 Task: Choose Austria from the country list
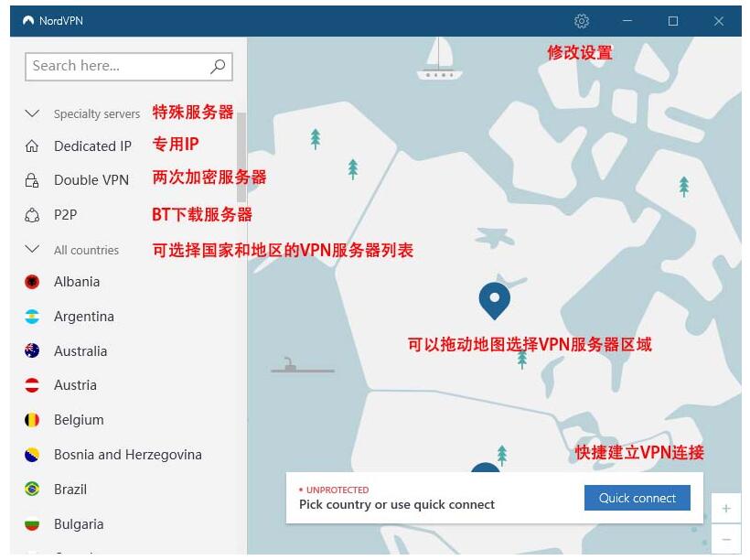click(76, 385)
